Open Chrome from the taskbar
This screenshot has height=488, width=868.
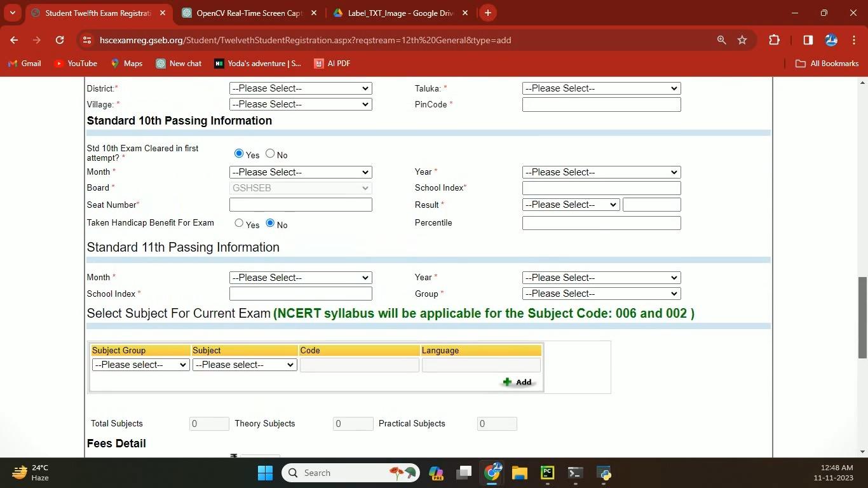(492, 473)
